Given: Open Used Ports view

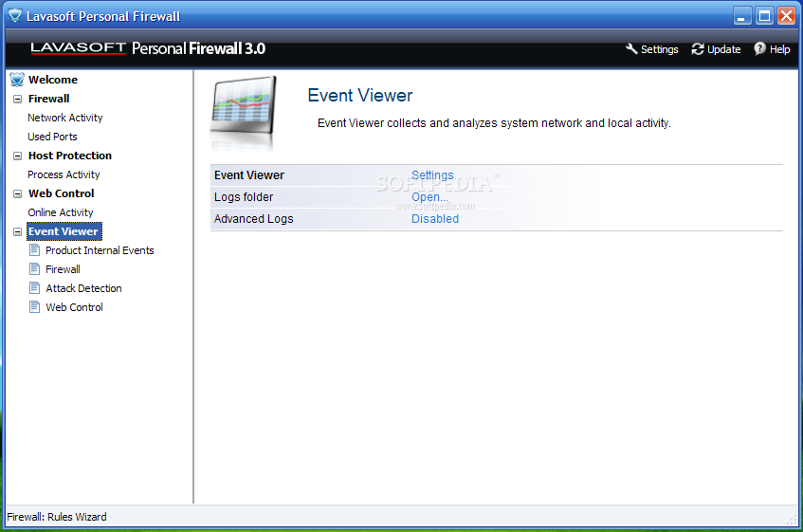Looking at the screenshot, I should click(52, 137).
